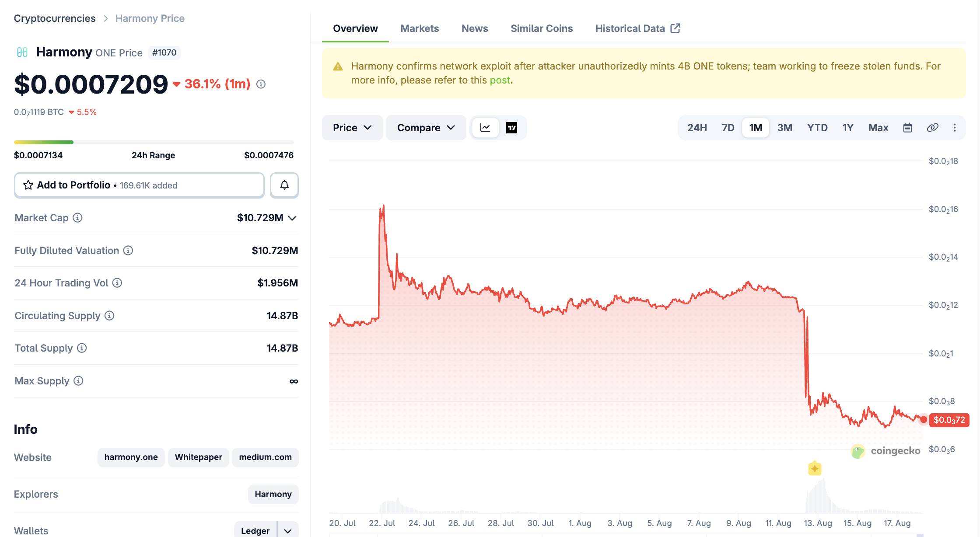Screen dimensions: 980x537
Task: Click the 36.1% (1m) price change text
Action: [217, 84]
